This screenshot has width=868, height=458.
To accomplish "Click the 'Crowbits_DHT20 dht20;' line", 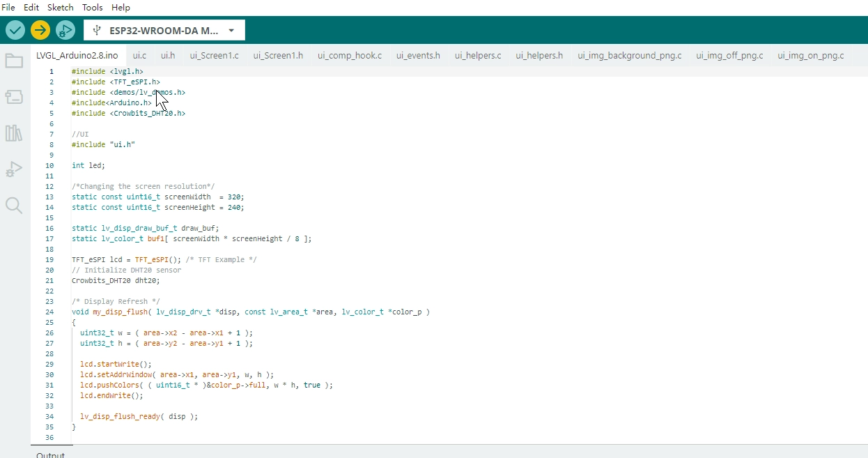I will coord(116,280).
